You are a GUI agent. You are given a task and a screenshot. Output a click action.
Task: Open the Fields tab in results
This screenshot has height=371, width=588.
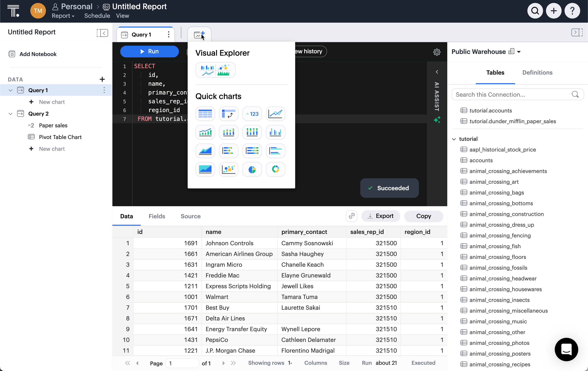click(157, 216)
